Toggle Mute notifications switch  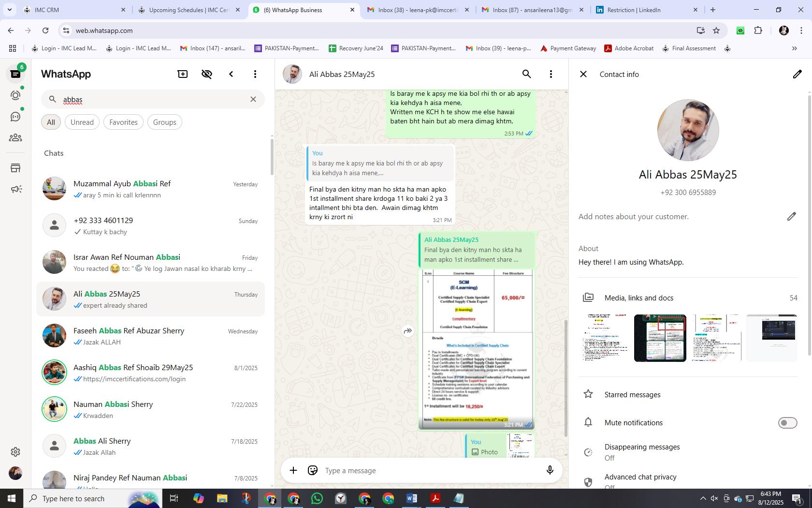click(787, 423)
